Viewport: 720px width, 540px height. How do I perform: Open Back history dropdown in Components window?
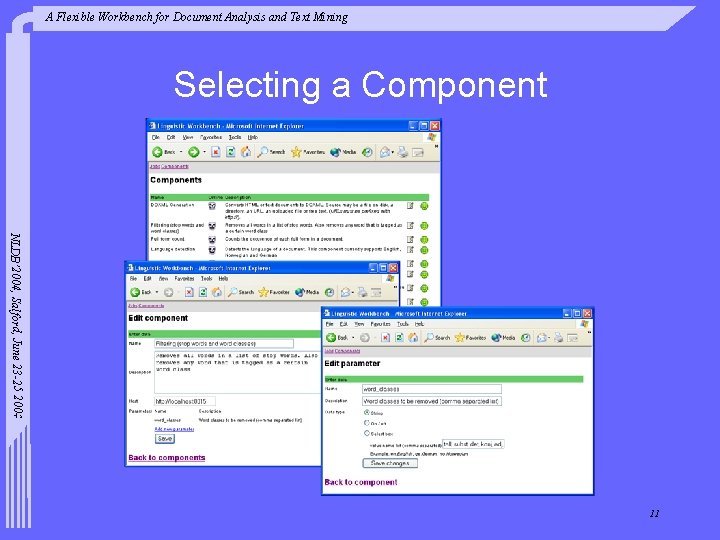coord(181,152)
